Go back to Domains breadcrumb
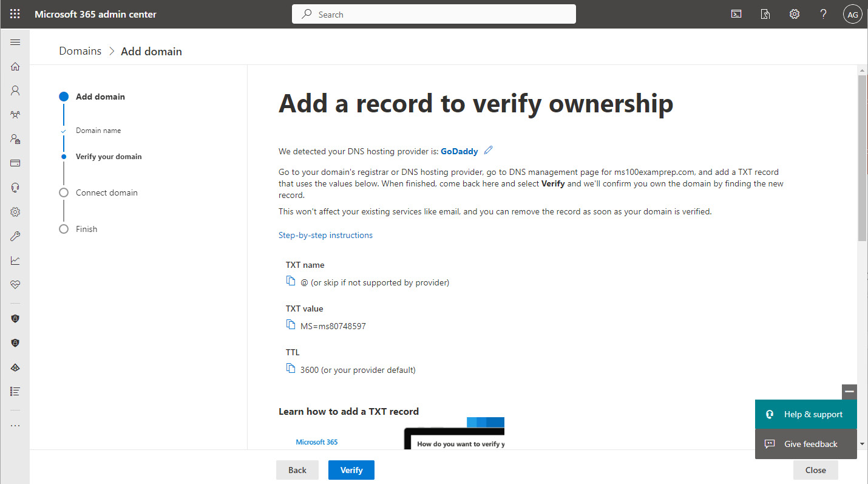This screenshot has width=868, height=484. click(80, 51)
